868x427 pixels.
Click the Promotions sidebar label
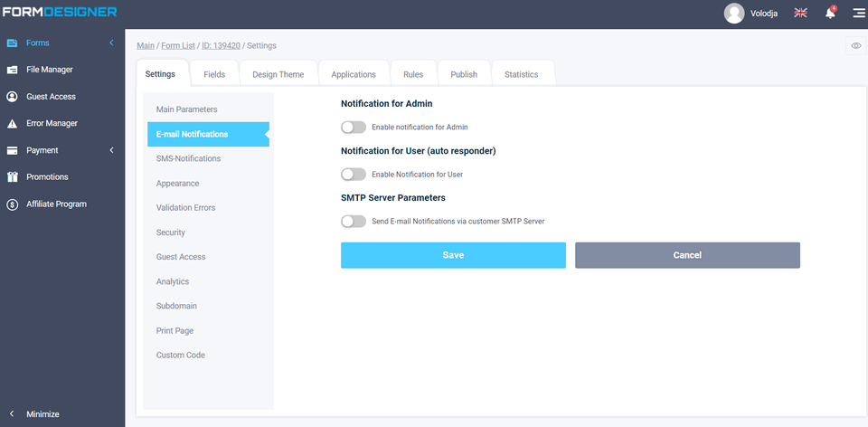(x=47, y=177)
